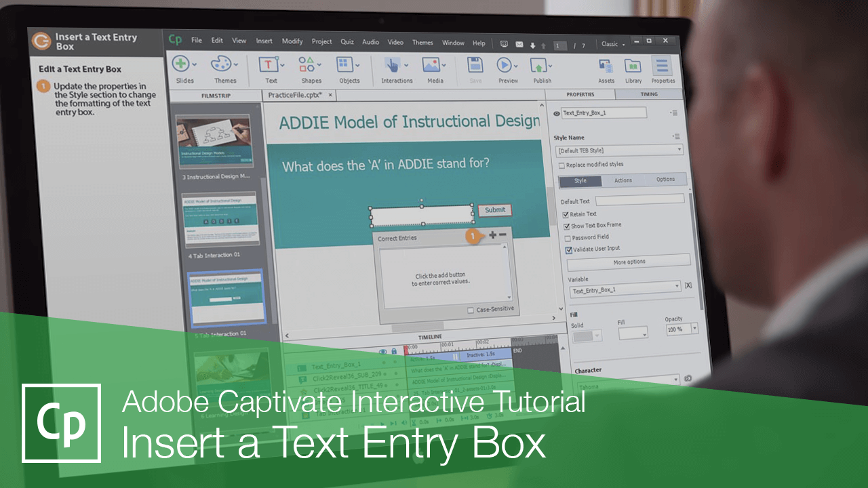Click the Text icon to add text

(268, 64)
